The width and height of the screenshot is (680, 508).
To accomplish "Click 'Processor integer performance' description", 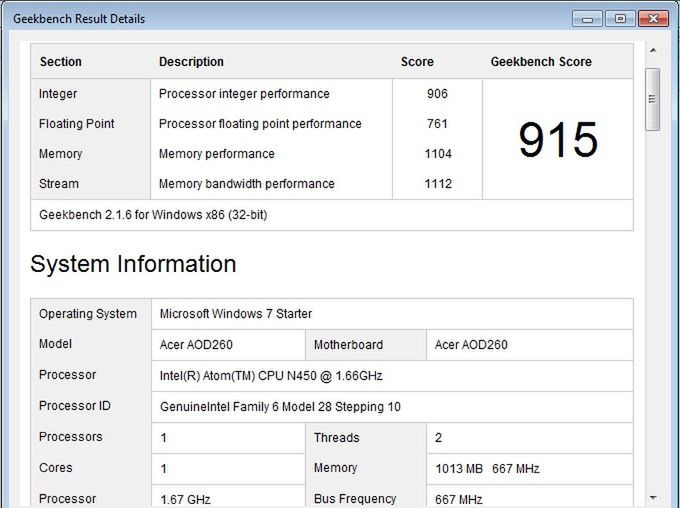I will [244, 94].
